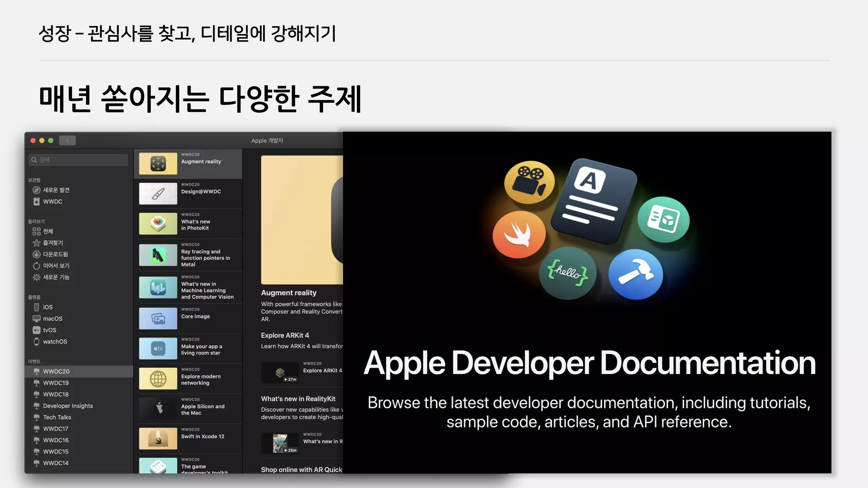Select the 즐겨찾기 star item
868x488 pixels.
pyautogui.click(x=52, y=243)
